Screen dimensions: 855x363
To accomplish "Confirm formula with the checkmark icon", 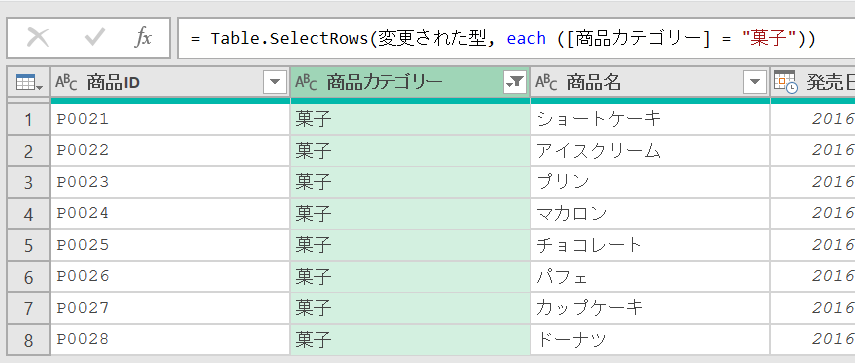I will pos(94,38).
